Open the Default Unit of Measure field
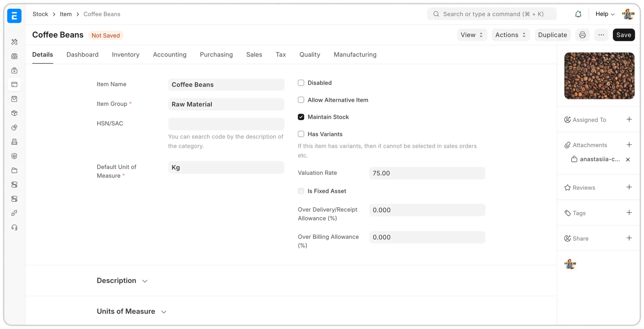 [x=226, y=167]
